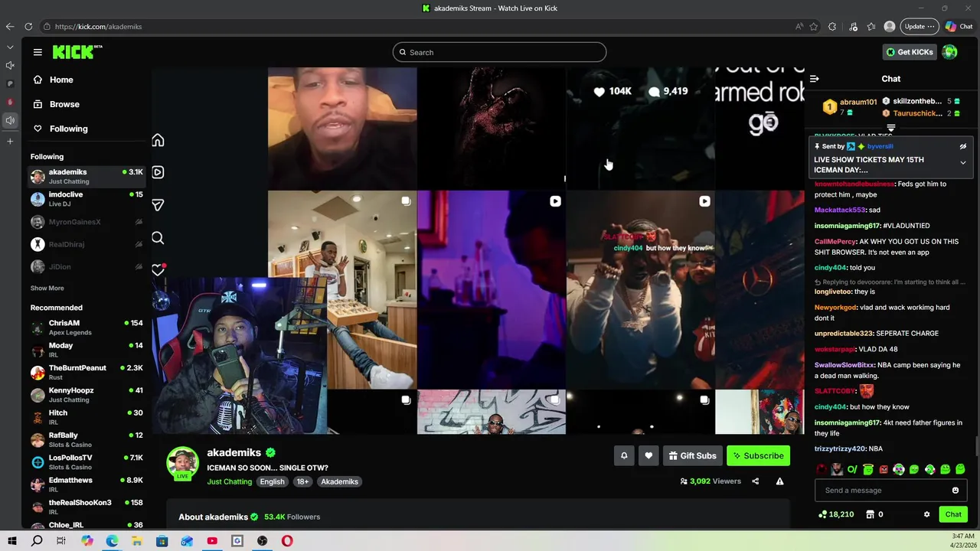Open Opera from the taskbar
This screenshot has width=980, height=551.
pyautogui.click(x=287, y=541)
